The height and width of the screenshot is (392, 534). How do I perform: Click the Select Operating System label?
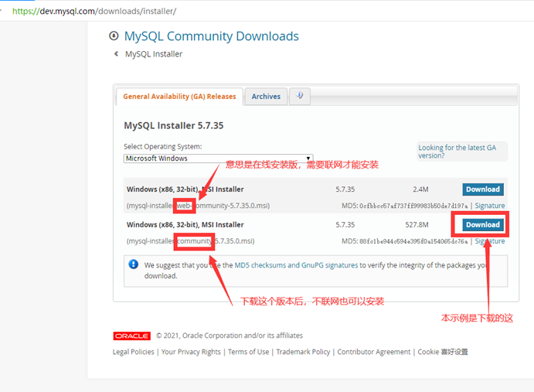[163, 147]
